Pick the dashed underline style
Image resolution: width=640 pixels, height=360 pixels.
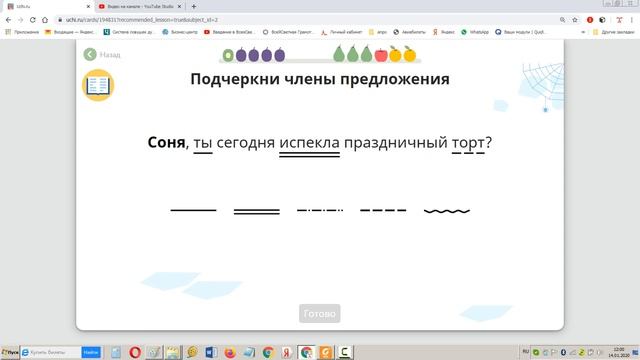[383, 210]
